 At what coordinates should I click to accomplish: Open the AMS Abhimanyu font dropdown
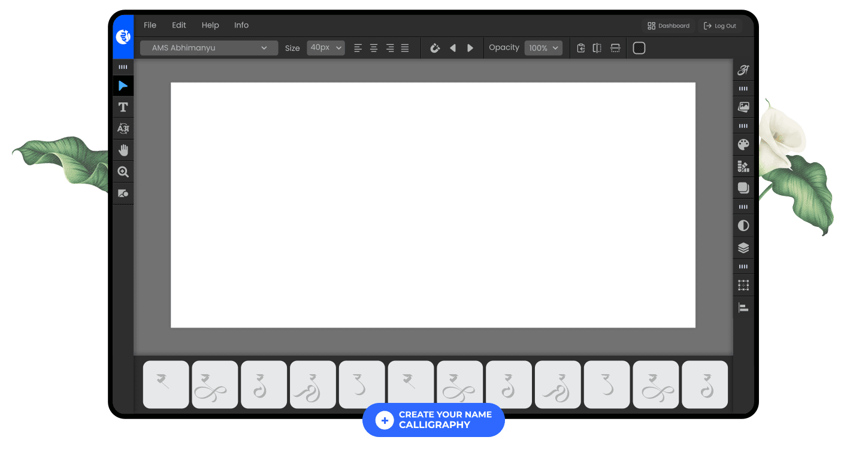209,48
